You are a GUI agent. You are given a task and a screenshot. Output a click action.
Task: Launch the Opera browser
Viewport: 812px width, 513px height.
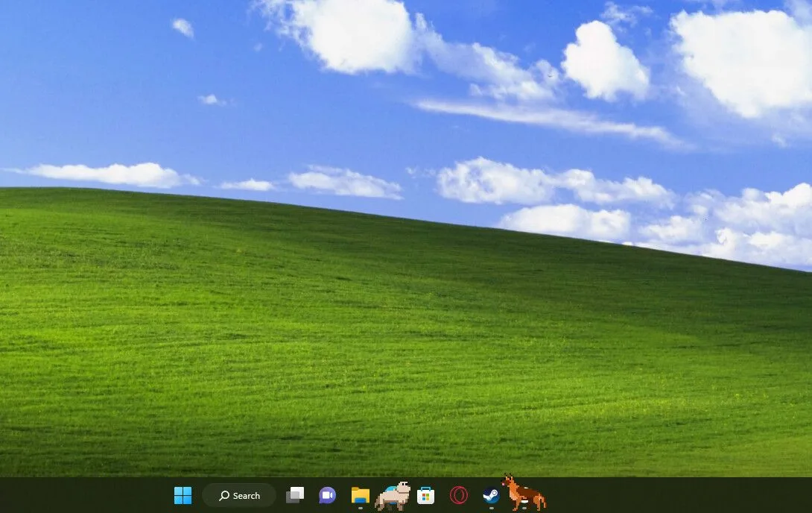(x=458, y=495)
